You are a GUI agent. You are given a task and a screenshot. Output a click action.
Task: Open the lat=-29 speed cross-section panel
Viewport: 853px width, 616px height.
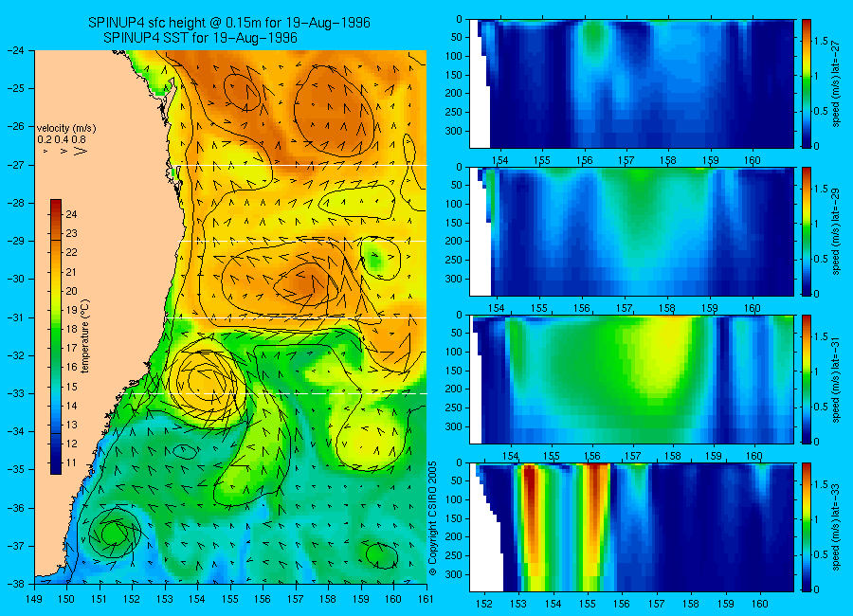[x=631, y=231]
